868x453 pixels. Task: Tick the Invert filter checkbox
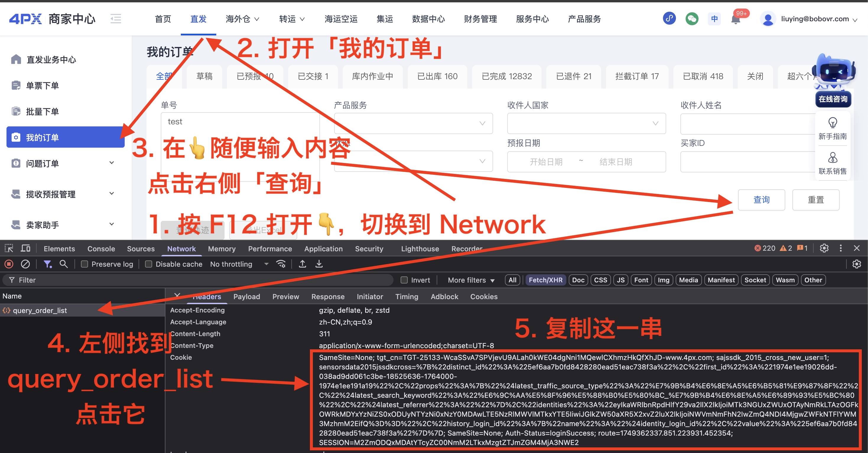point(404,280)
